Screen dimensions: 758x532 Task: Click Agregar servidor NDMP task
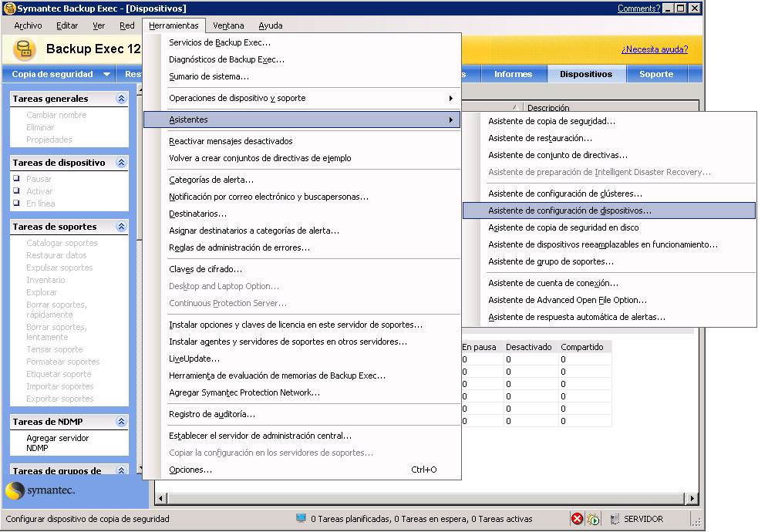coord(58,443)
